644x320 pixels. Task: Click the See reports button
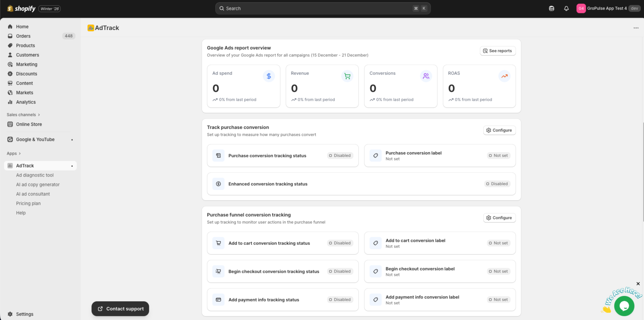coord(497,51)
